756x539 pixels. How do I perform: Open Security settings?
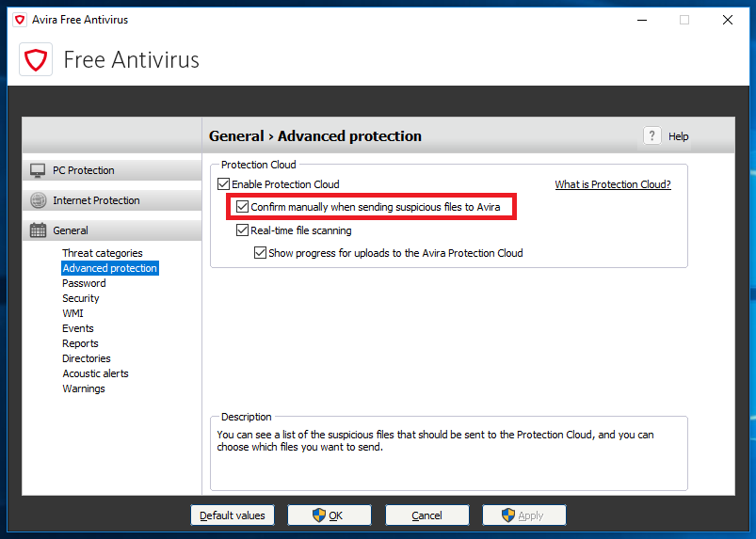81,298
